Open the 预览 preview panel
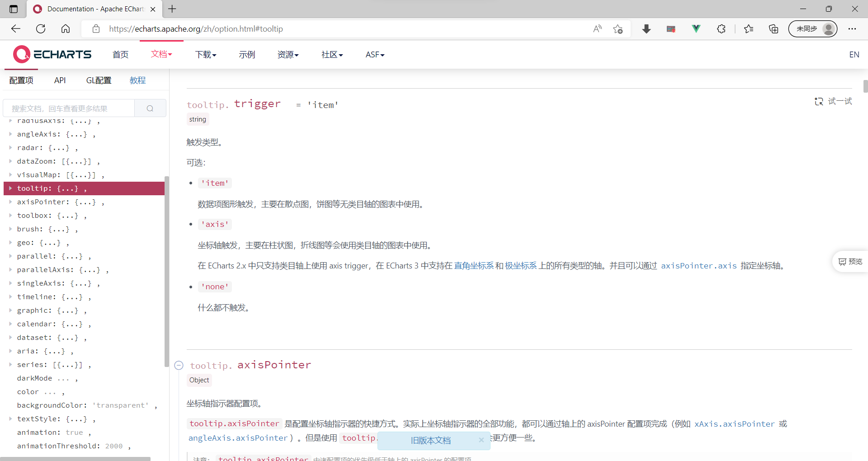 pyautogui.click(x=850, y=262)
